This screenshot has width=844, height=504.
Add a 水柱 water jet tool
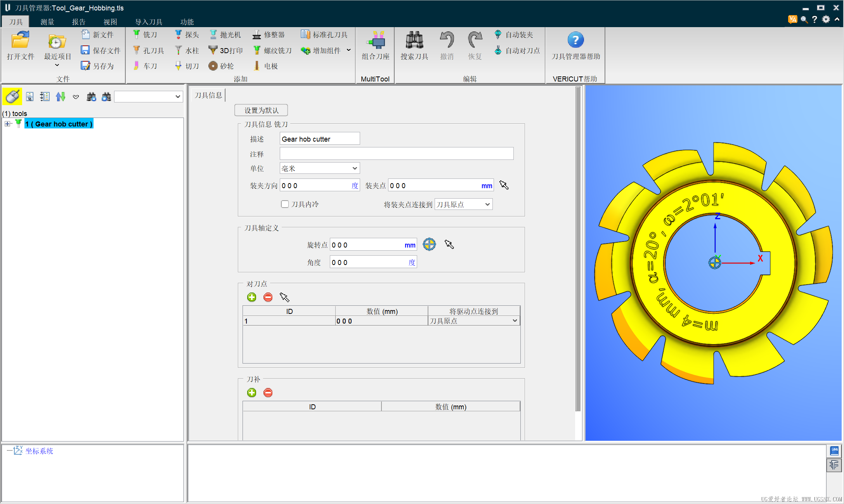click(187, 50)
